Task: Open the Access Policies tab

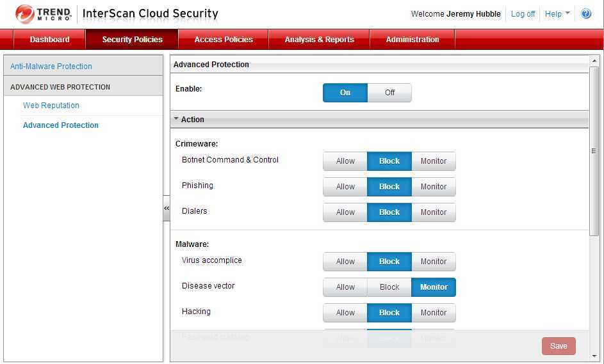Action: [224, 39]
